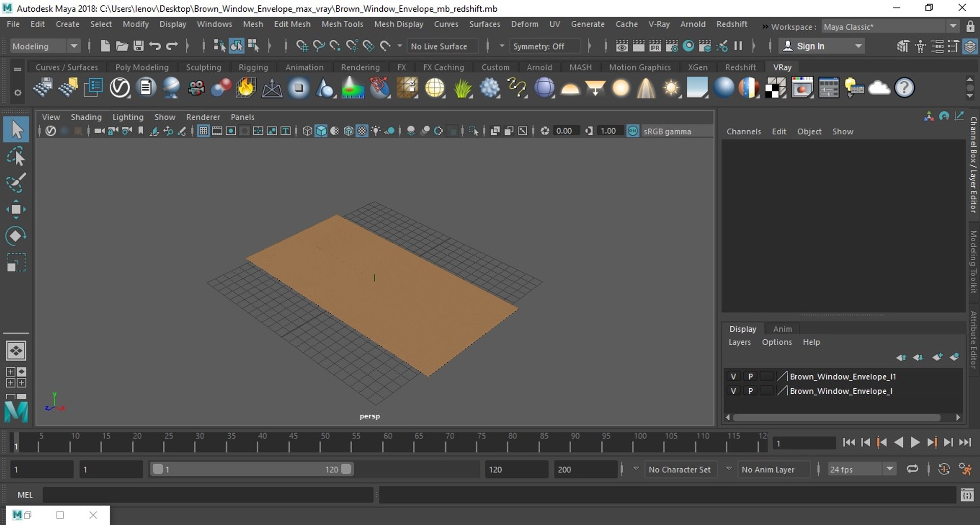Open the Redshift menu in menu bar
Screen dimensions: 980x525
[x=731, y=24]
